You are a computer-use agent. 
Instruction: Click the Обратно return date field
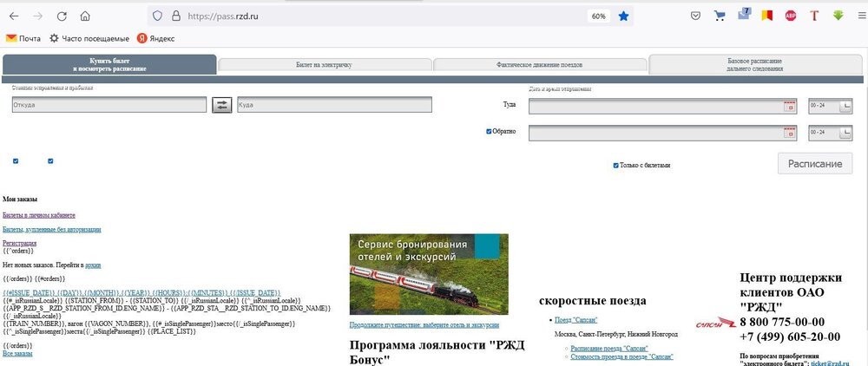(662, 133)
